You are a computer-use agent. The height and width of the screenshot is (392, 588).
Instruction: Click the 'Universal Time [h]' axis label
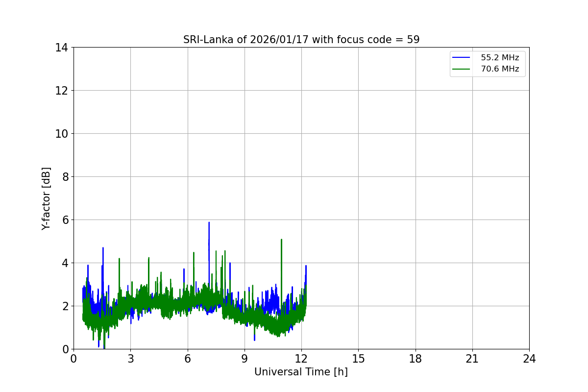[x=301, y=372]
